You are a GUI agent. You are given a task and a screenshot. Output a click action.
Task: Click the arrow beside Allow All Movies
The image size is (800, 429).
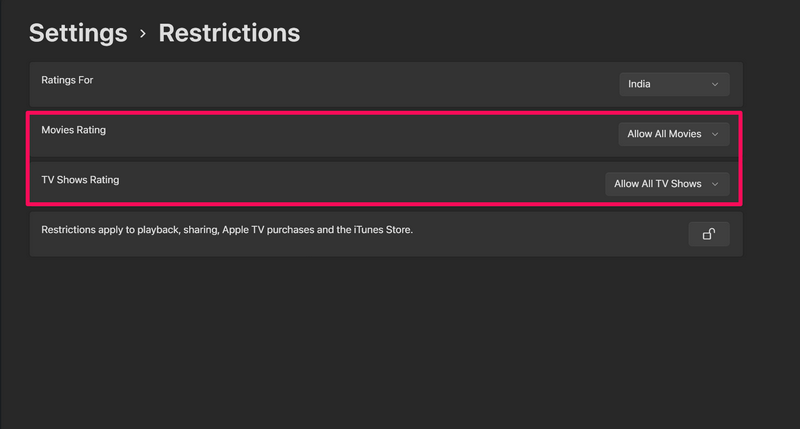click(715, 134)
